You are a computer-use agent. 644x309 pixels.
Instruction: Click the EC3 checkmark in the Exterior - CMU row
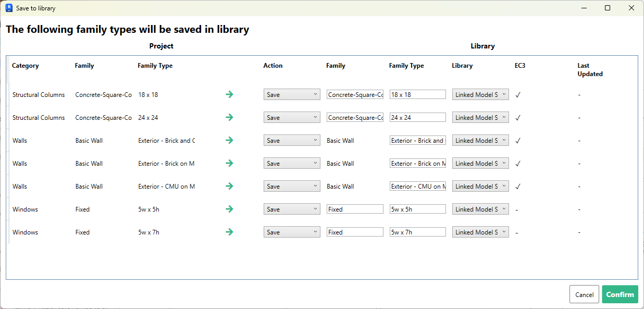(x=518, y=187)
